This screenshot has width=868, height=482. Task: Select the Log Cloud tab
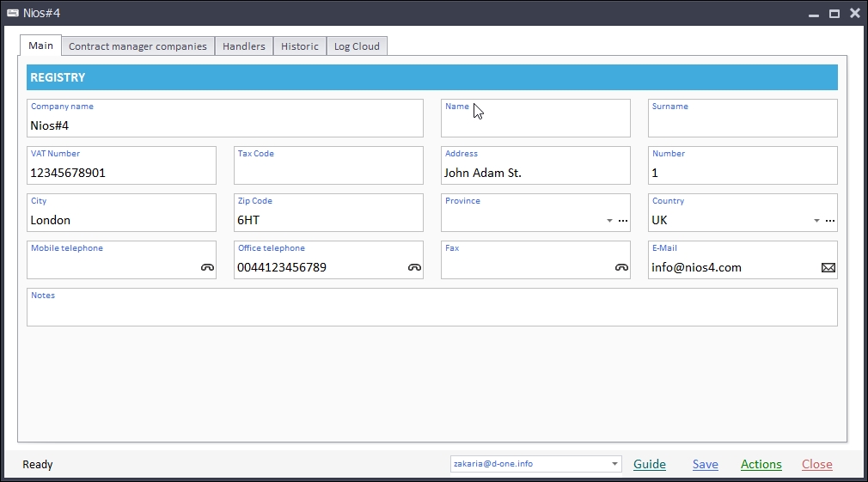(357, 46)
